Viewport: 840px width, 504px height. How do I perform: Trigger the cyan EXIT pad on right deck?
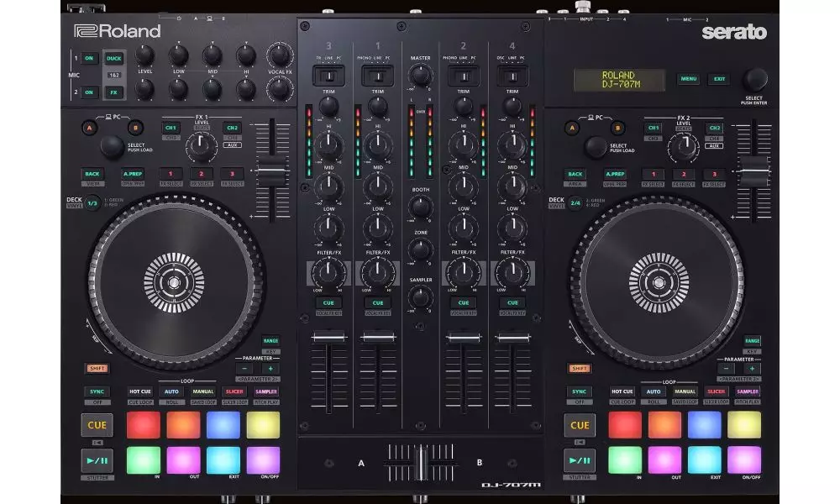(x=705, y=460)
